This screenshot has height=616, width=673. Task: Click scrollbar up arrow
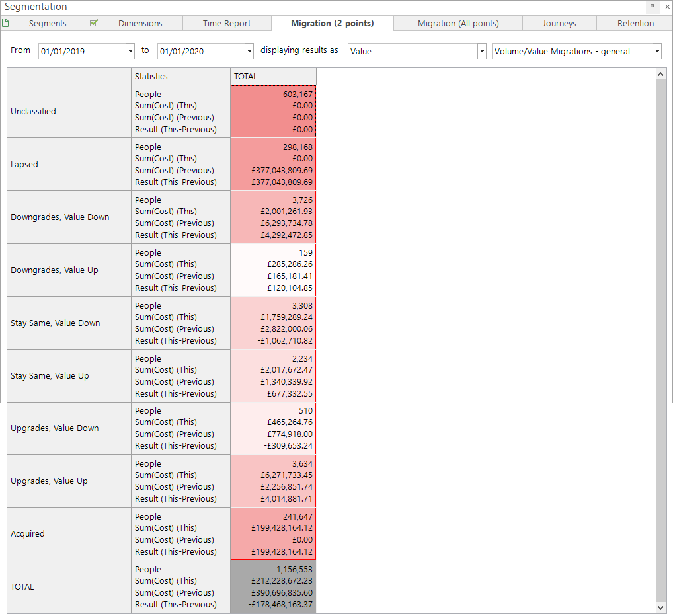[660, 74]
